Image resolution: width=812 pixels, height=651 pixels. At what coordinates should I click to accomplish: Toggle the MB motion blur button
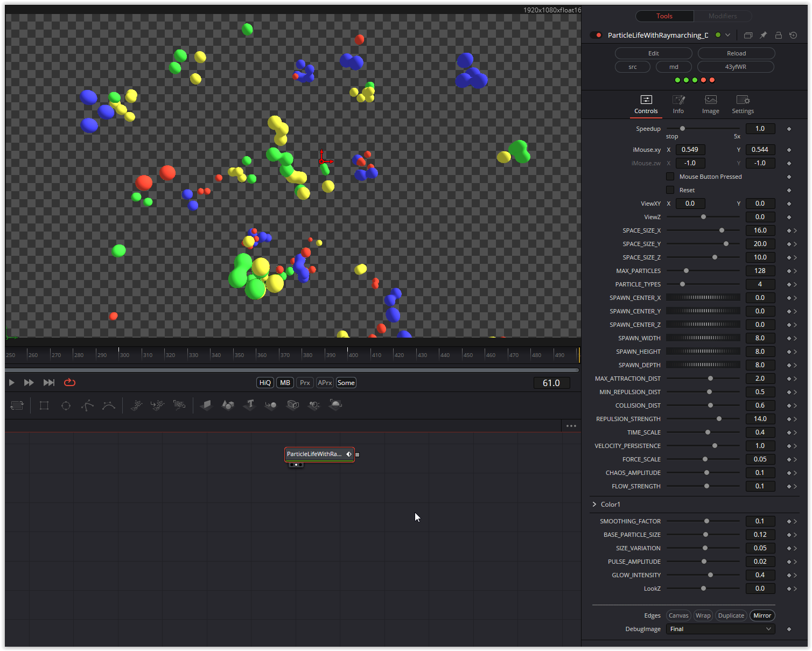pyautogui.click(x=285, y=383)
